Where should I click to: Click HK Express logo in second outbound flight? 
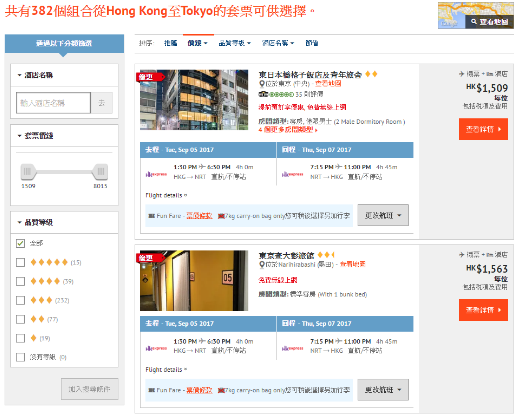(x=156, y=348)
